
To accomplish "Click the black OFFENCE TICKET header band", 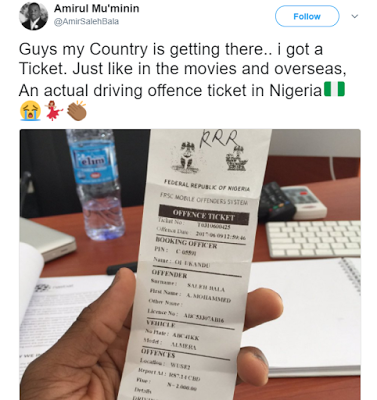I will pyautogui.click(x=204, y=215).
